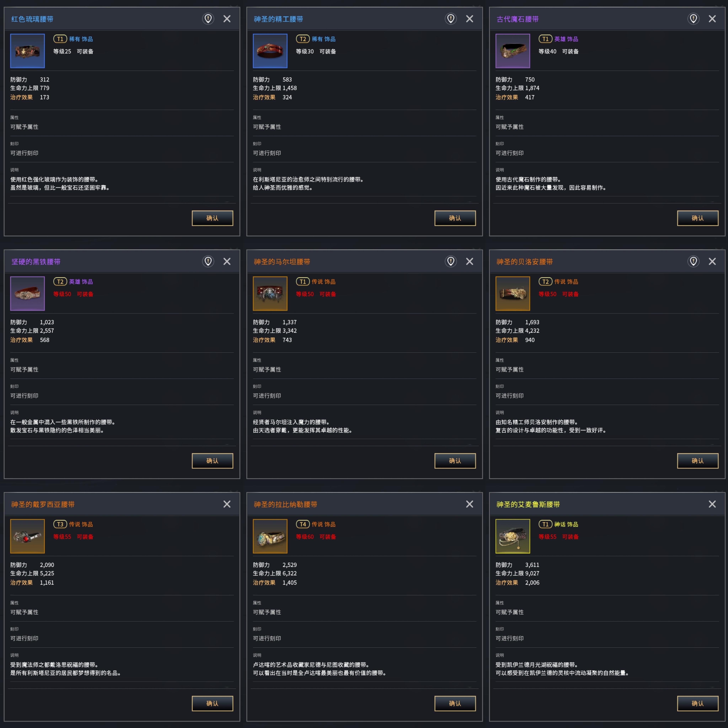This screenshot has height=728, width=728.
Task: Click 确认 in 坚硬的黑铁腰带 window
Action: [213, 461]
